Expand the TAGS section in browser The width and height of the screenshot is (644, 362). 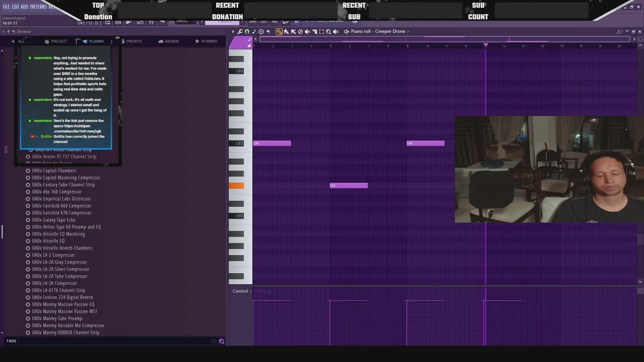tap(11, 341)
